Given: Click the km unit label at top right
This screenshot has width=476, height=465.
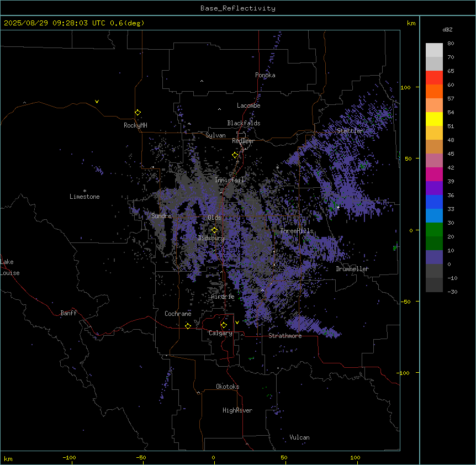Looking at the screenshot, I should (x=411, y=23).
